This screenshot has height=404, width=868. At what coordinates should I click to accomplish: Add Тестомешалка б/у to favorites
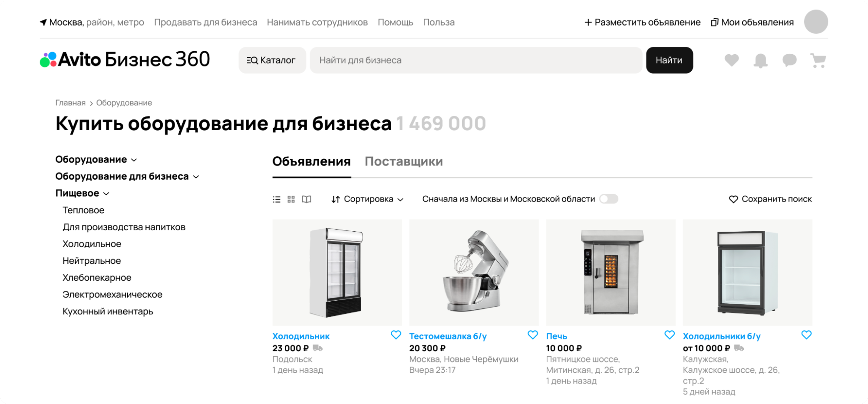[x=533, y=335]
